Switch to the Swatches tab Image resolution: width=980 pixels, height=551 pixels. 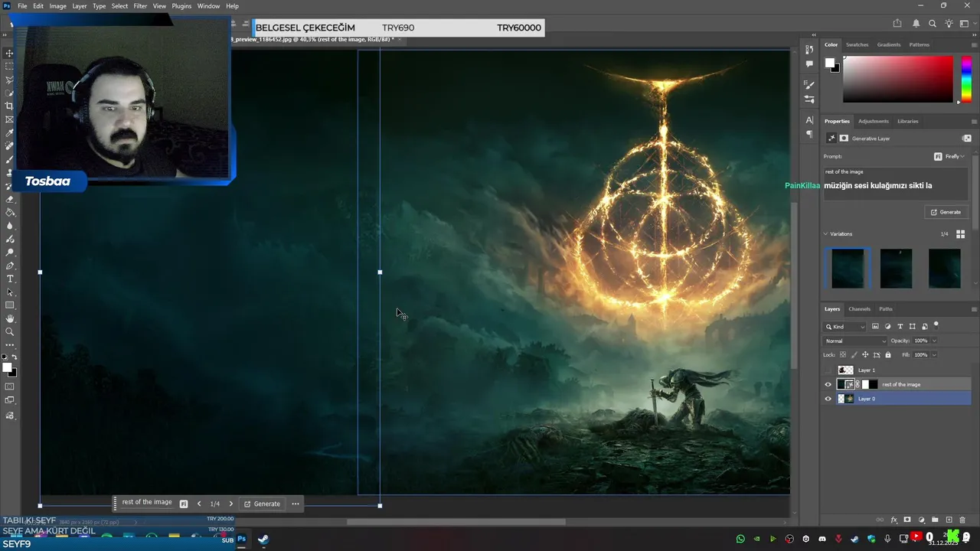857,44
